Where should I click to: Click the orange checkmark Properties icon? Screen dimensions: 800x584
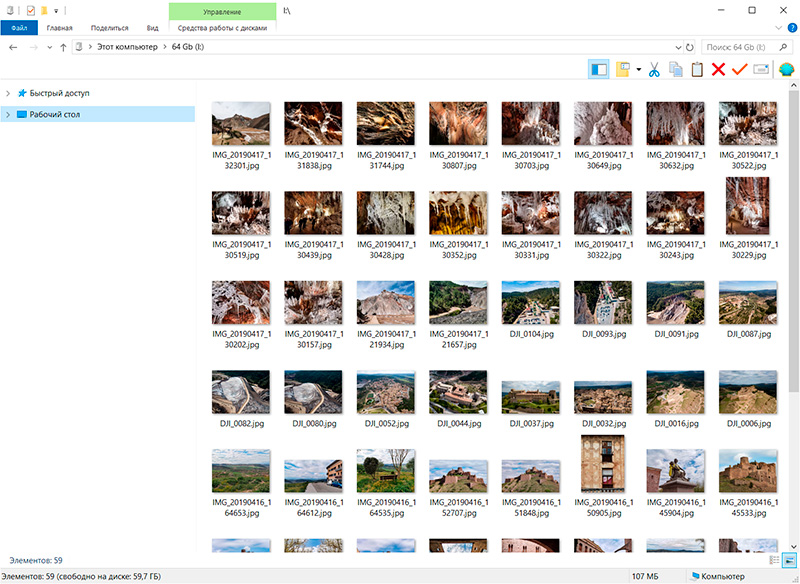pos(739,70)
